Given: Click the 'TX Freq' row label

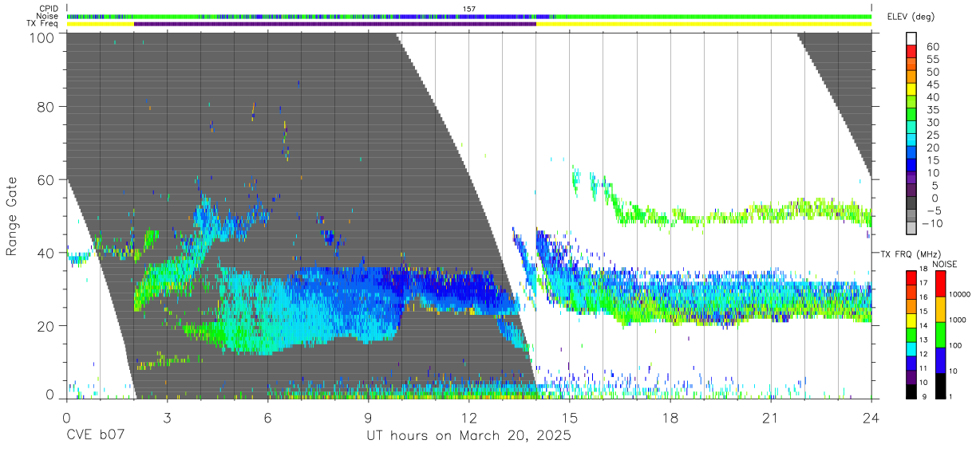Looking at the screenshot, I should pyautogui.click(x=42, y=24).
